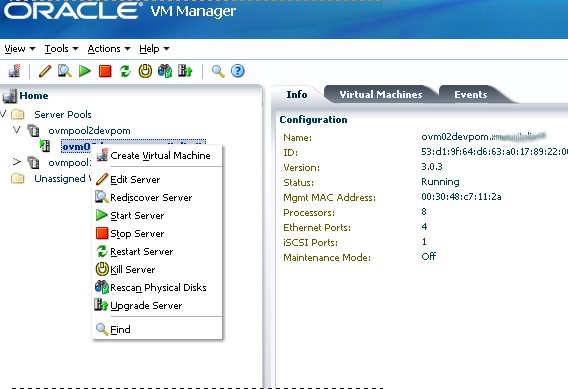
Task: Choose Kill Server in context menu
Action: [x=157, y=270]
